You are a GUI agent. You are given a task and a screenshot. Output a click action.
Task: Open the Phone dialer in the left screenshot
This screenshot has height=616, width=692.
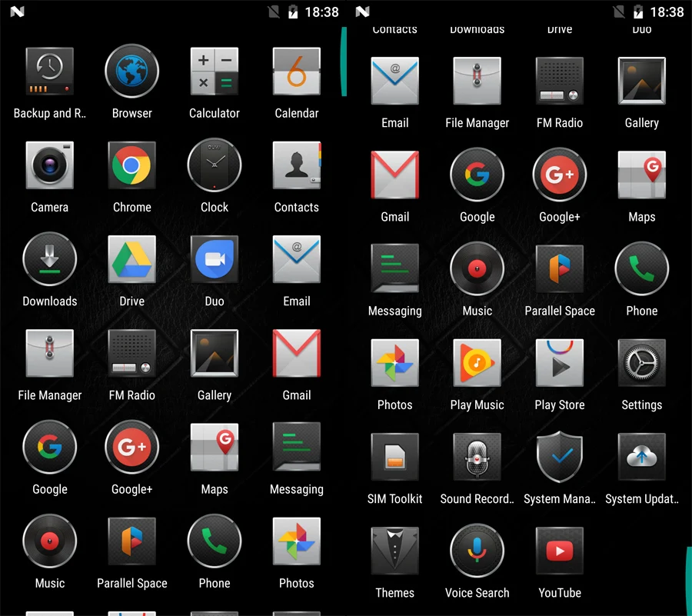pyautogui.click(x=214, y=541)
